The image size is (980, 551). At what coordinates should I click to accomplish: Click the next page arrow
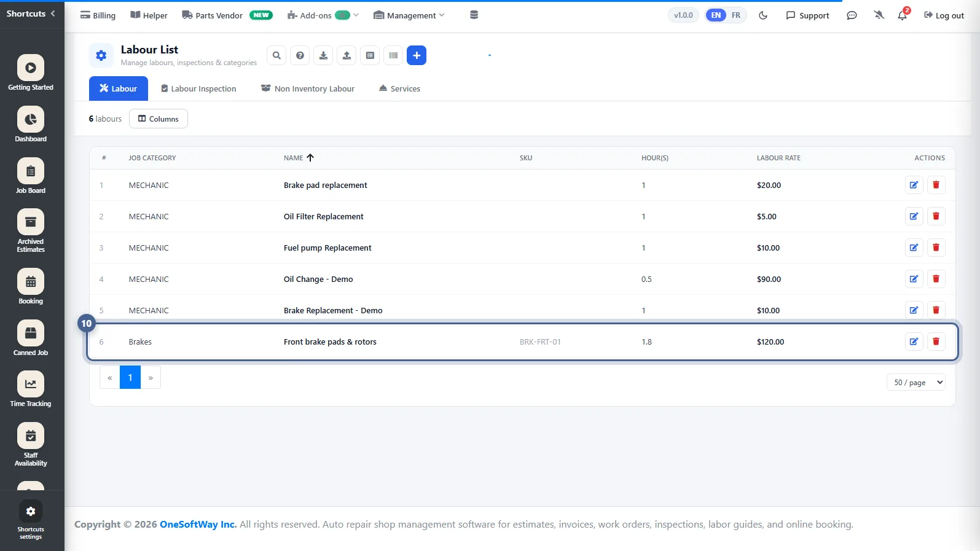tap(151, 377)
